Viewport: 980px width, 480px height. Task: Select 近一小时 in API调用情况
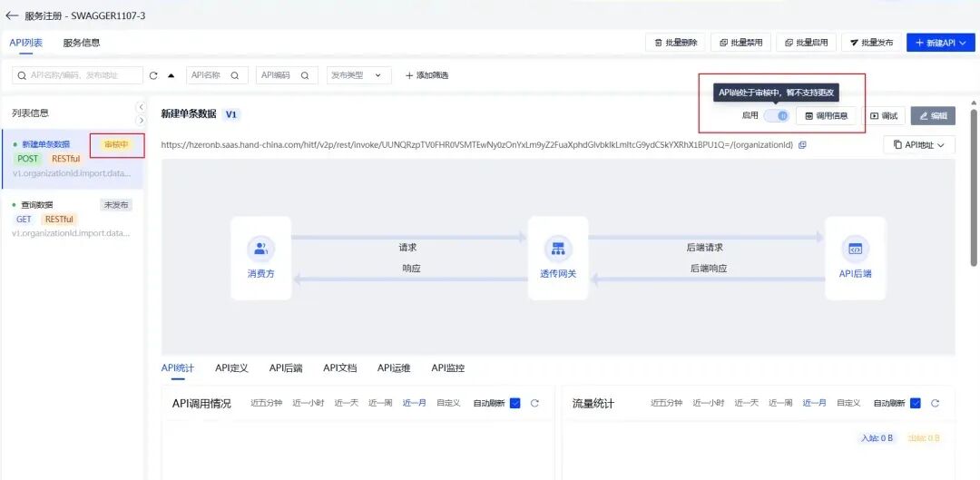309,403
